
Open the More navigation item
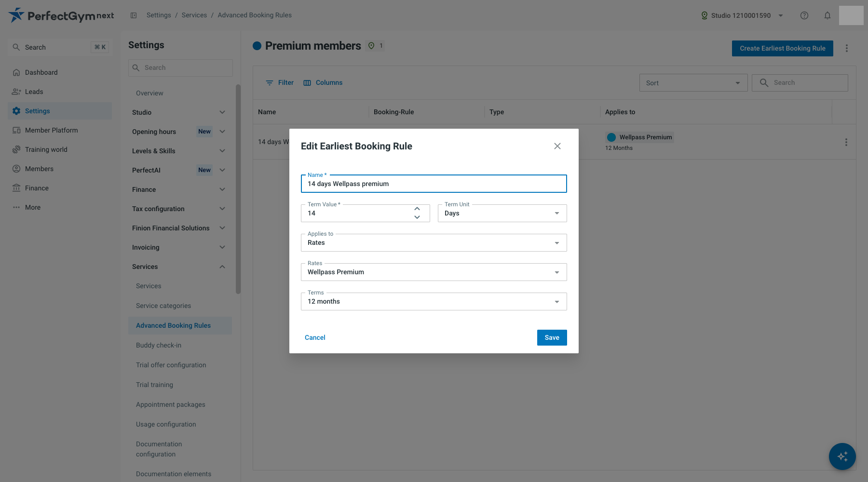60,207
